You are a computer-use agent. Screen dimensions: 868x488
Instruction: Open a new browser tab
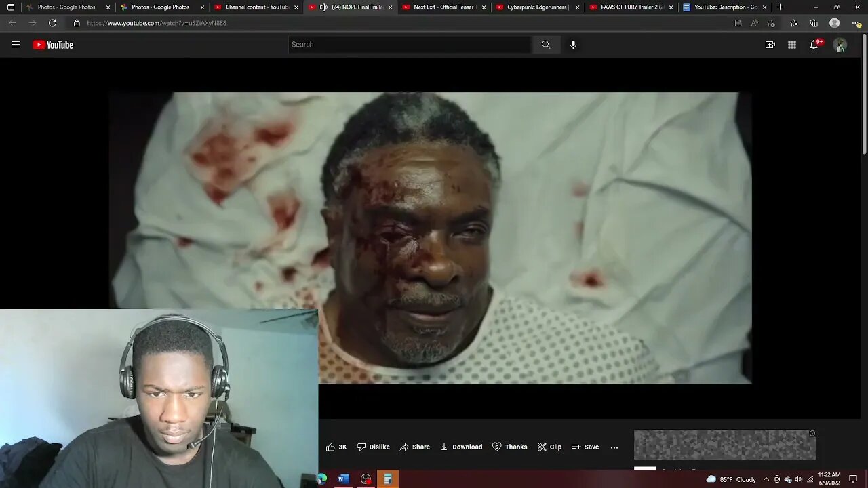[x=780, y=7]
